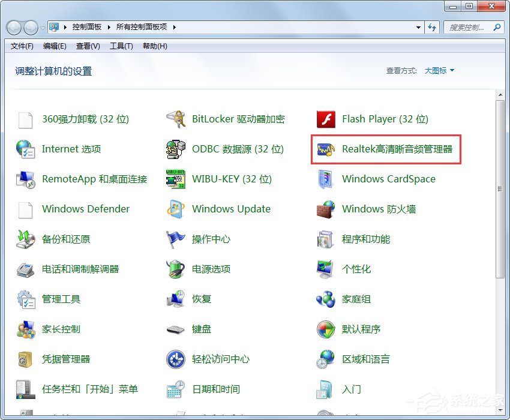Open the 查看(V) menu
Screen dimensions: 510x420
point(88,46)
